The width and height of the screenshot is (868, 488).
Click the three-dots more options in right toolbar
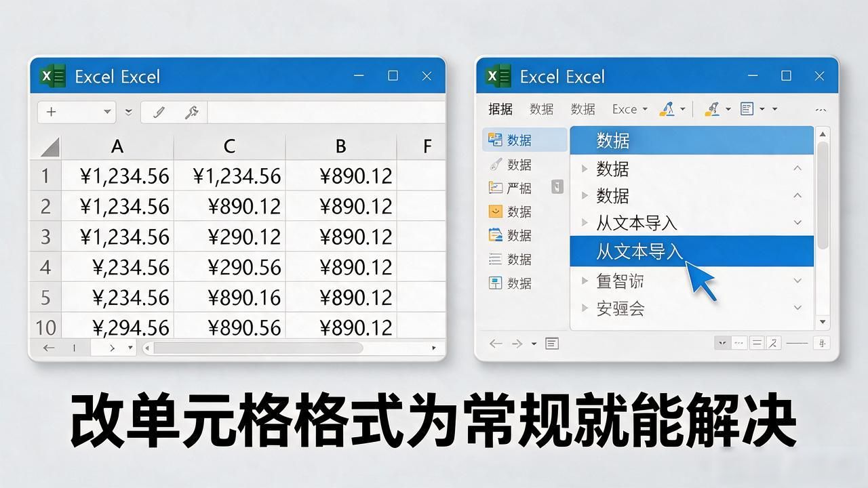tap(821, 109)
